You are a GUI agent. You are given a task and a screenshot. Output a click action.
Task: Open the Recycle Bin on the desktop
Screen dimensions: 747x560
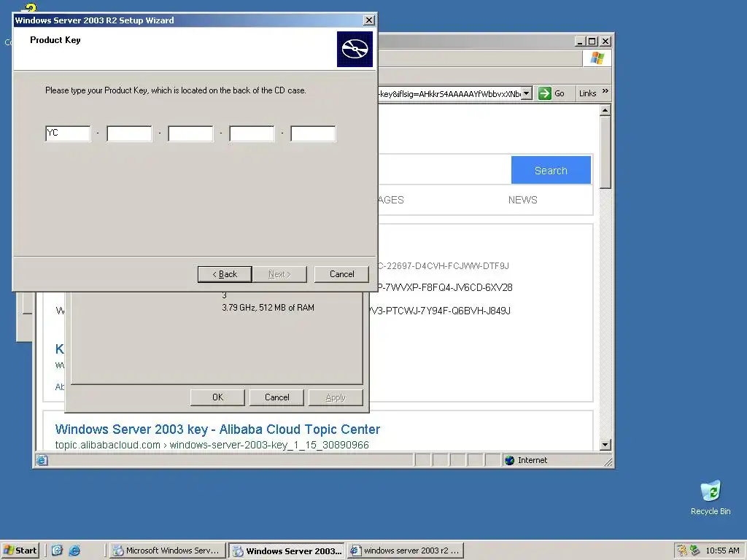click(x=711, y=497)
